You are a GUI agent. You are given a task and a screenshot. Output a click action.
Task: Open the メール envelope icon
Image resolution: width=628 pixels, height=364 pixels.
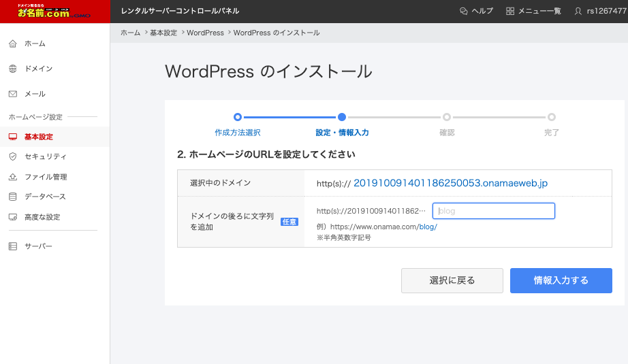12,94
